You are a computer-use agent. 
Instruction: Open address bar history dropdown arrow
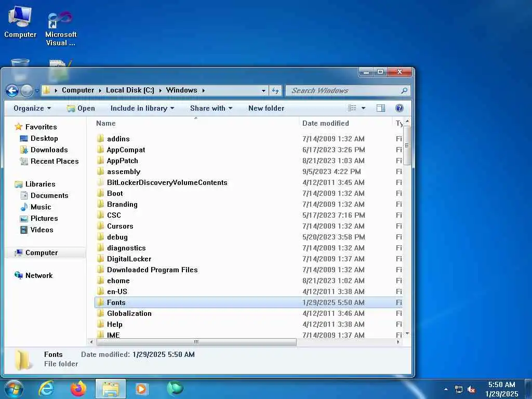263,90
